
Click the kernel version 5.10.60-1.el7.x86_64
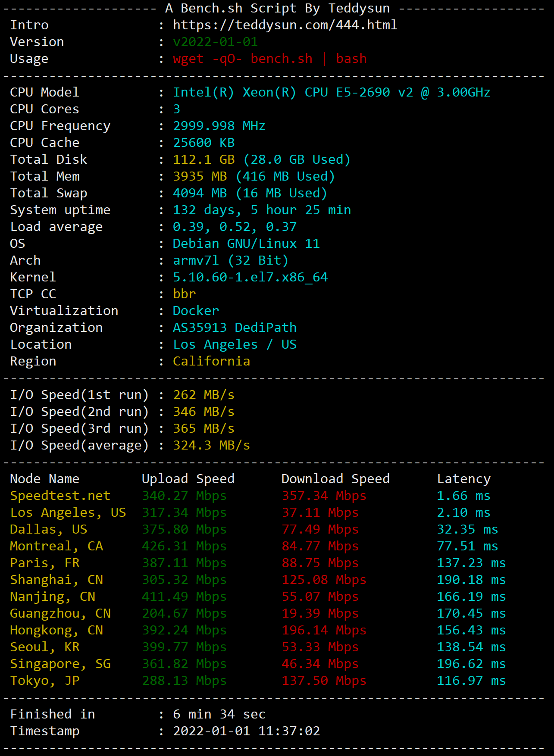click(250, 277)
